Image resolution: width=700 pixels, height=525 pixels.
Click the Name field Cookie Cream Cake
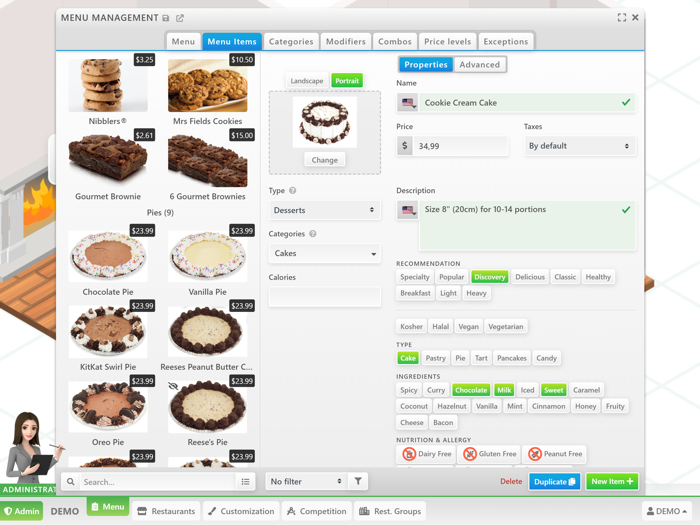click(x=527, y=103)
